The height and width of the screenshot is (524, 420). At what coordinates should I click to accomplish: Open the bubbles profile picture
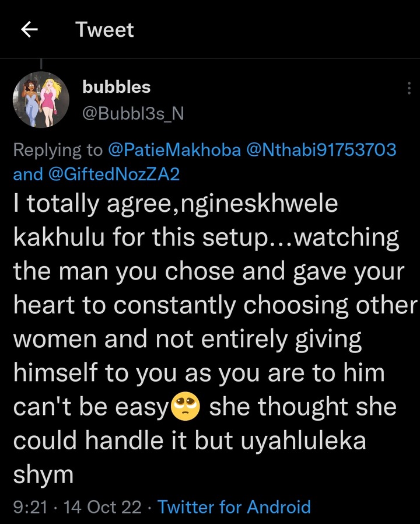41,100
